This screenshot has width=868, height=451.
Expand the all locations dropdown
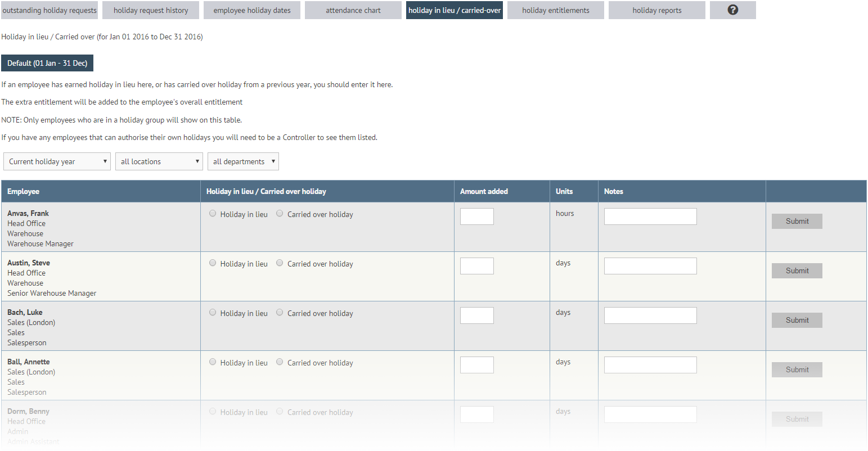coord(159,161)
